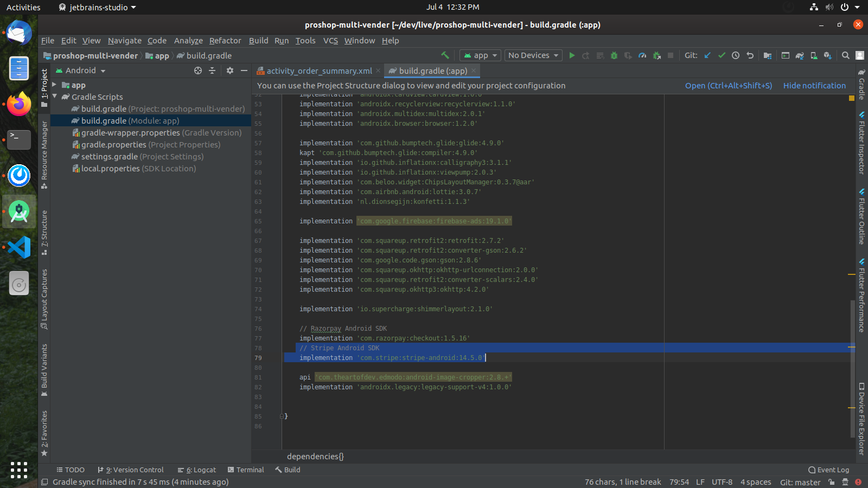Open SDK Manager icon

click(828, 55)
